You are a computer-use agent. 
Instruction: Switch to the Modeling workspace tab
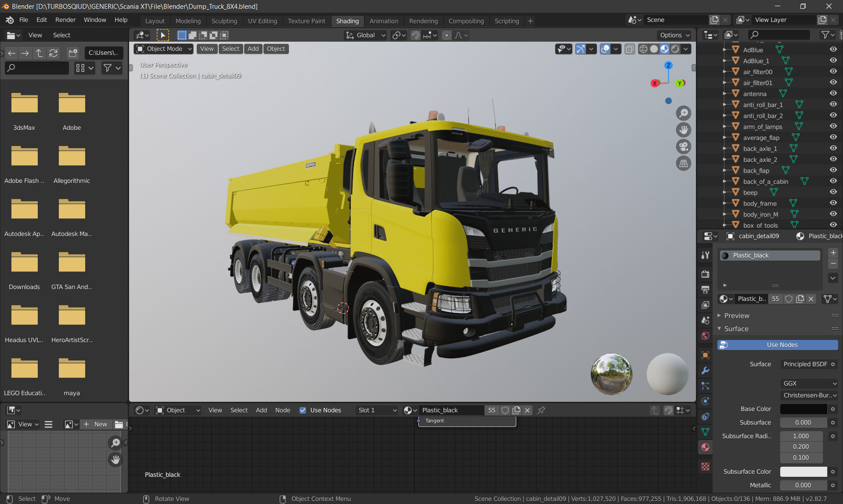[x=188, y=21]
